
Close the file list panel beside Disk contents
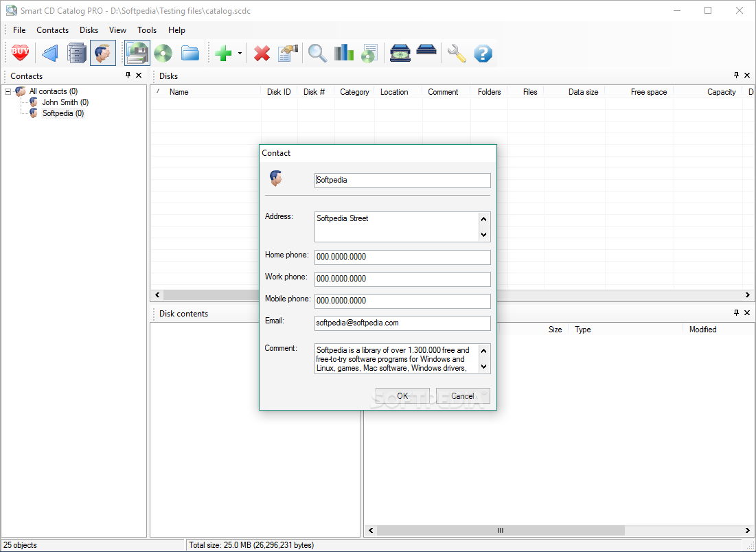point(747,313)
